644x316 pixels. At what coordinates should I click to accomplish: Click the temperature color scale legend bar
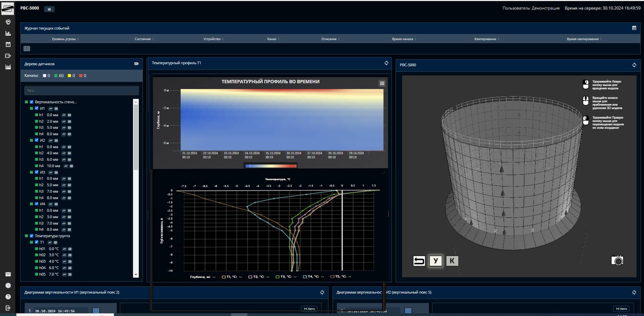click(270, 166)
